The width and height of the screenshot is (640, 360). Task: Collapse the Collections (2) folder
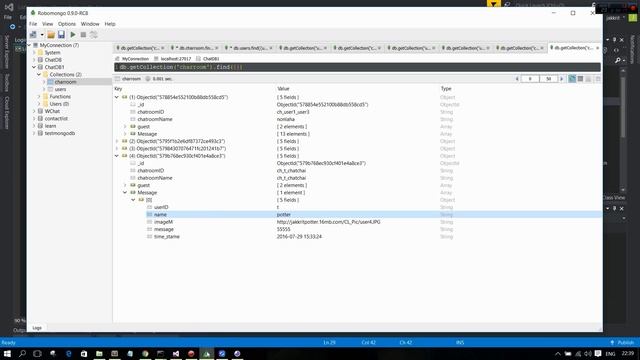[x=39, y=75]
